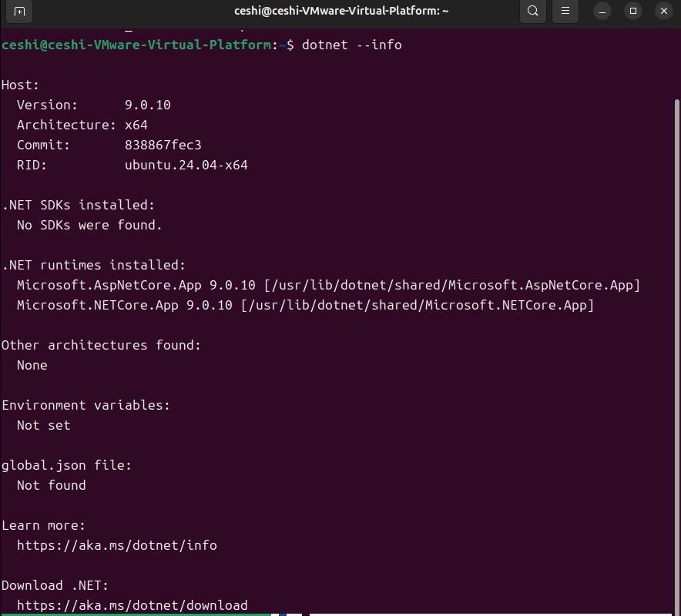Click '.NET SDKs installed:' heading
Image resolution: width=681 pixels, height=616 pixels.
pyautogui.click(x=78, y=205)
